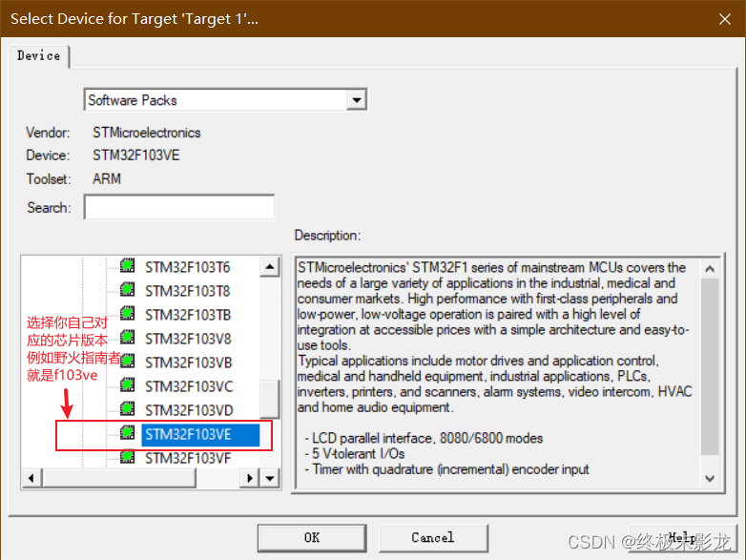Click the chip icon next to STM32F103V8
This screenshot has width=746, height=560.
coord(127,338)
